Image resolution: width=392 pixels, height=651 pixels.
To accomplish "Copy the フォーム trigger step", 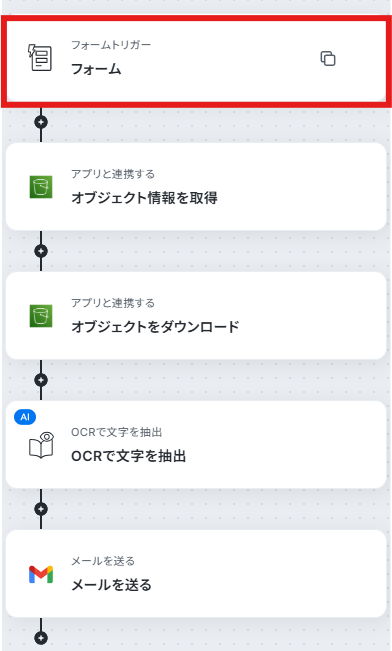I will (x=328, y=59).
